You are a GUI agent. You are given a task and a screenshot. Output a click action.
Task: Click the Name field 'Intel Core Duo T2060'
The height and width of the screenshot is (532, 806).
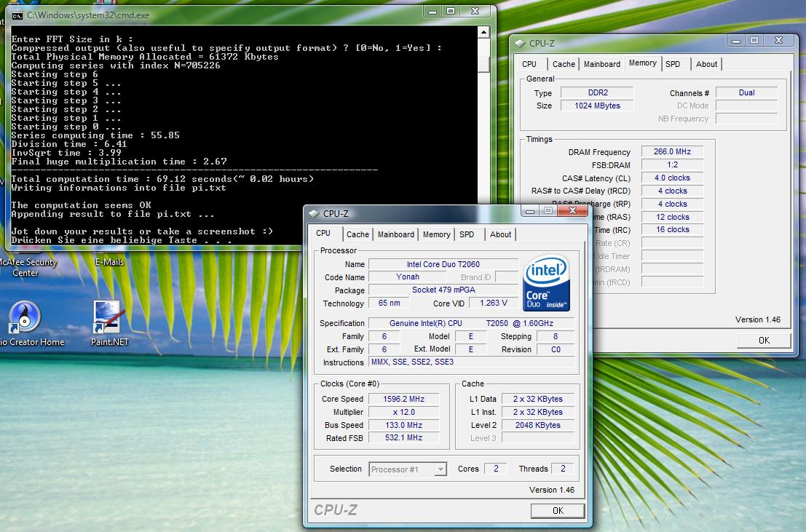443,264
